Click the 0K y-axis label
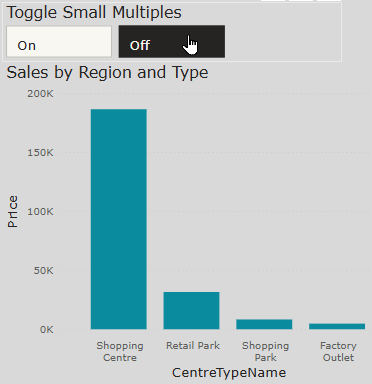 (x=47, y=330)
